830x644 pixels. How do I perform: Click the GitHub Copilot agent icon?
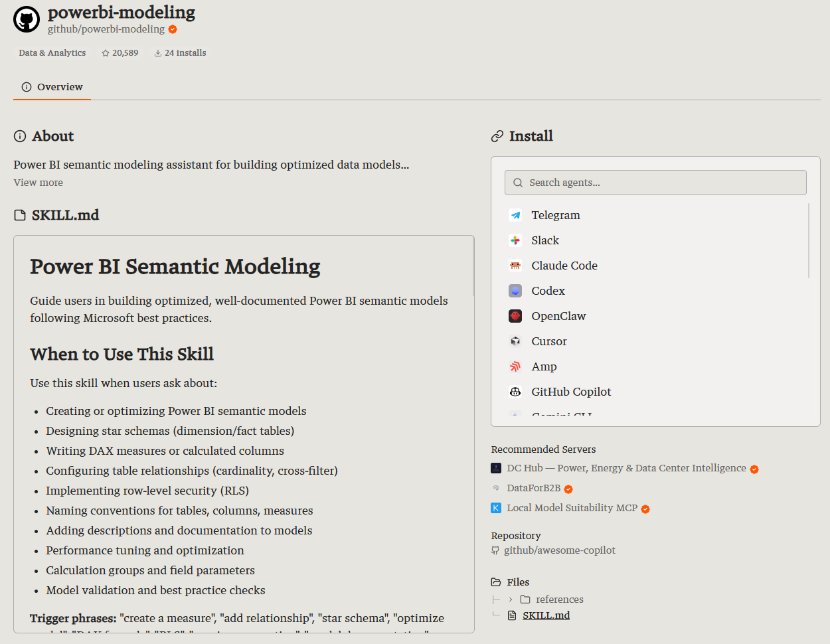(515, 392)
